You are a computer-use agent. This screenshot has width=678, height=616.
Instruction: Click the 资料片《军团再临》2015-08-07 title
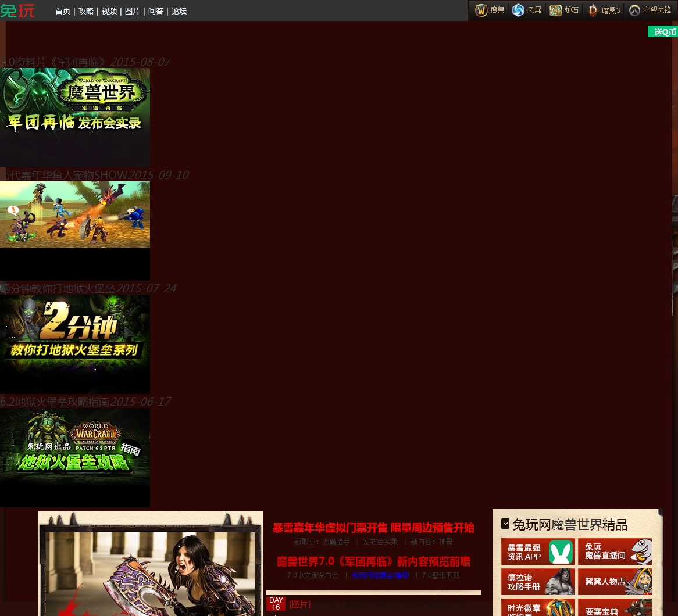point(85,62)
